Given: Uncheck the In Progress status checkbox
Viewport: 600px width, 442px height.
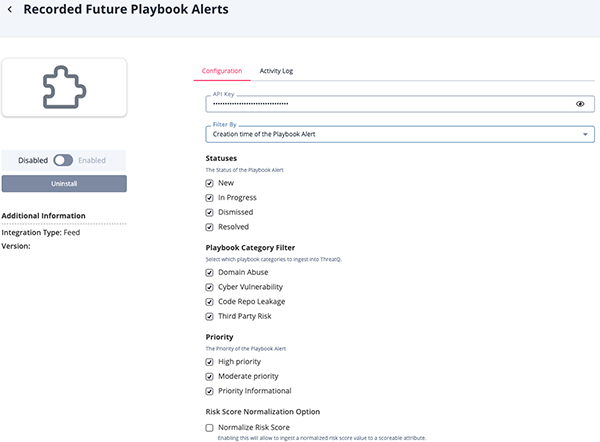Looking at the screenshot, I should pos(210,198).
